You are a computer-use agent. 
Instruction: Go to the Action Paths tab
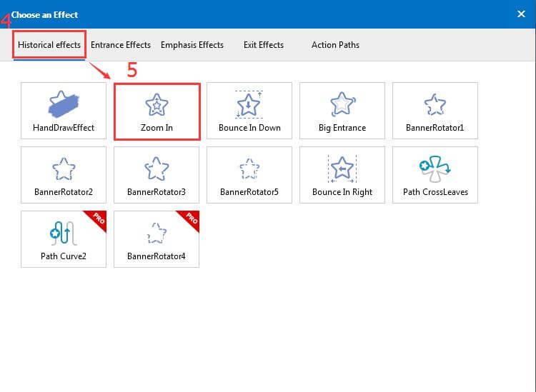(335, 45)
